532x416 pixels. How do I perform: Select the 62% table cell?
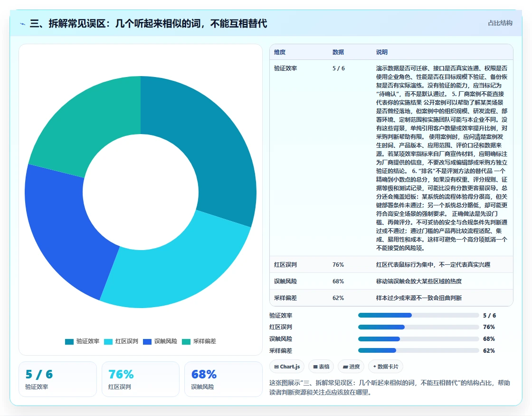338,298
